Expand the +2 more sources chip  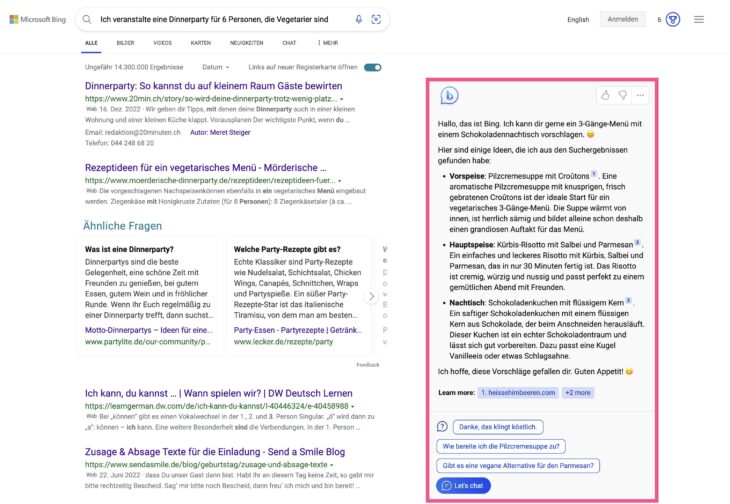[578, 392]
